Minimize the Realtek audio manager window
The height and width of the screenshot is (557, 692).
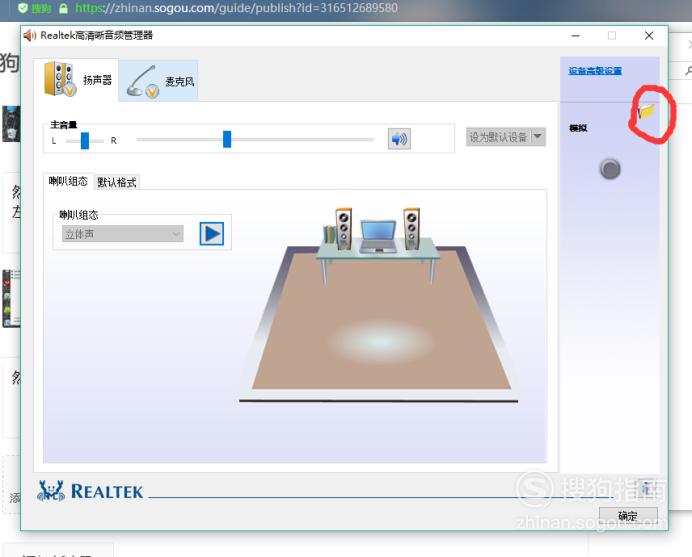(575, 36)
